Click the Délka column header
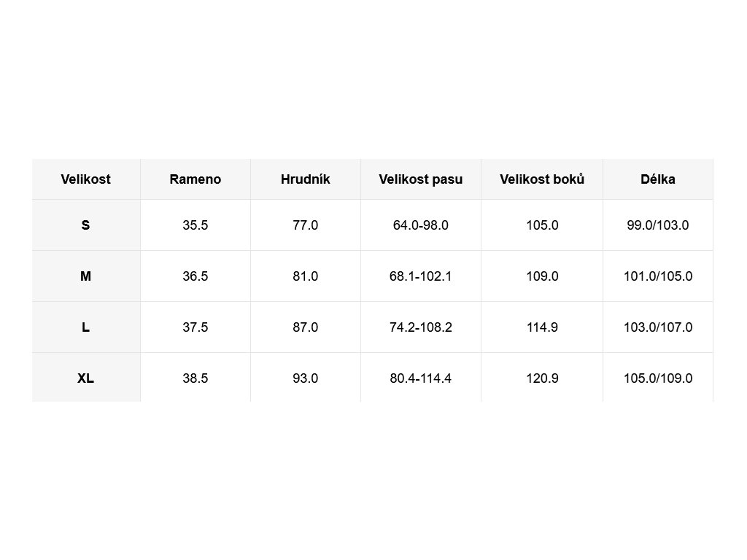 point(658,179)
